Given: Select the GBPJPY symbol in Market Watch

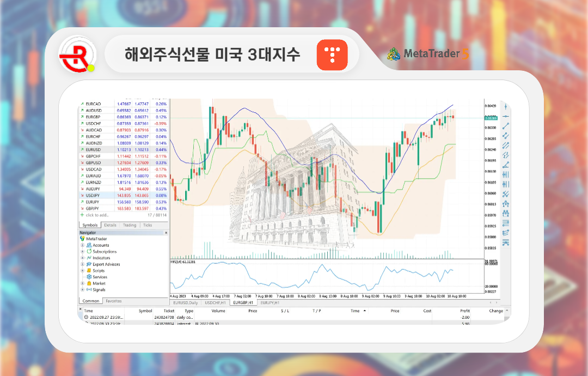Looking at the screenshot, I should (92, 209).
